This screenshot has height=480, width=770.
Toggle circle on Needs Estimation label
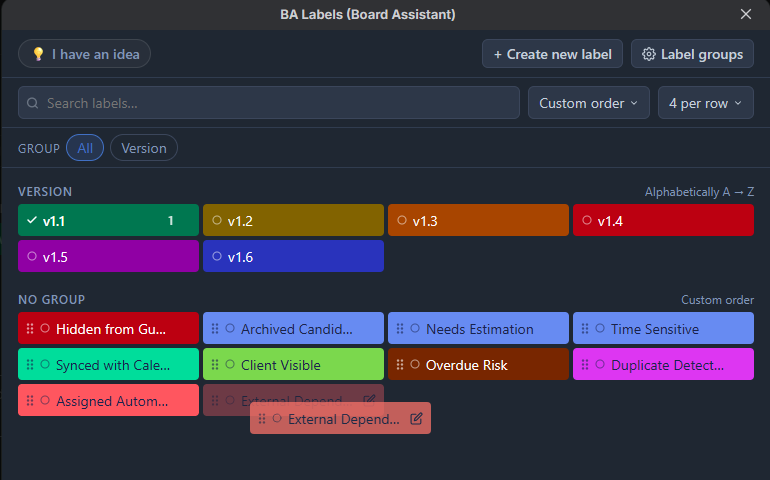(x=415, y=328)
